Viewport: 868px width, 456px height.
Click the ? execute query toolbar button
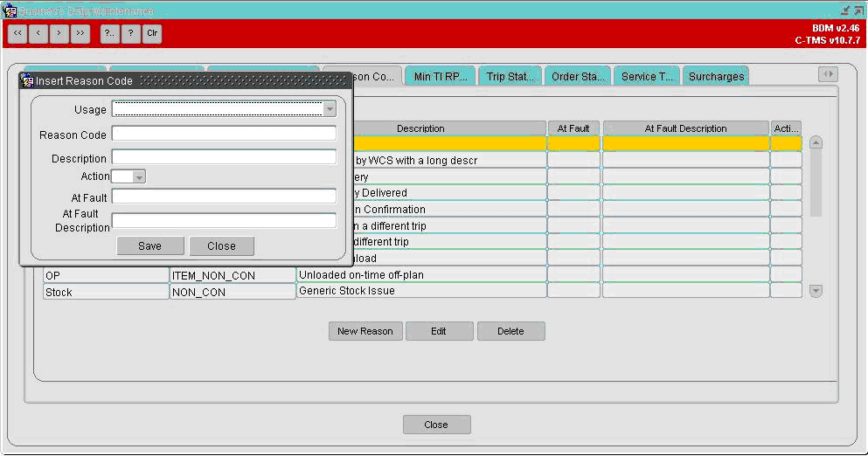tap(130, 33)
